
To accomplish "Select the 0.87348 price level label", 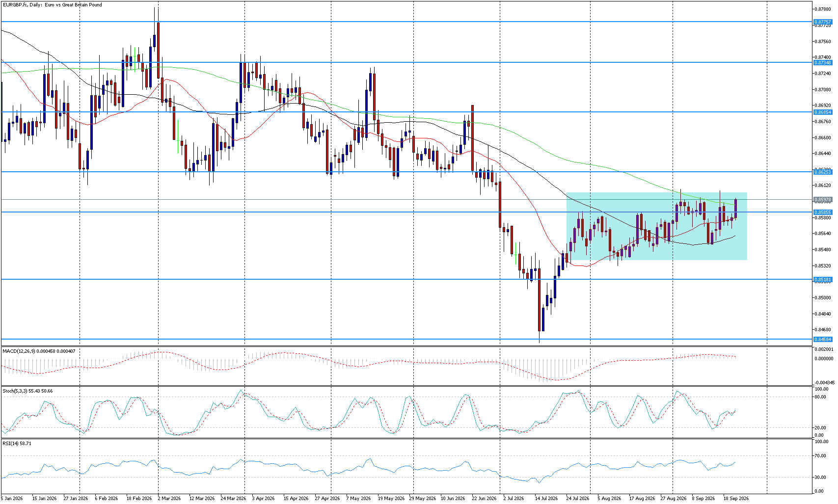I will point(823,63).
